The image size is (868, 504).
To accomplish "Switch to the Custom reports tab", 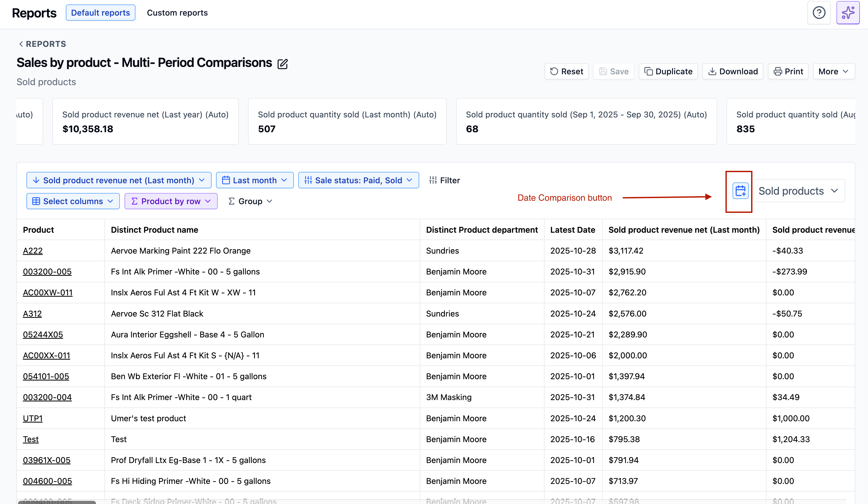I will pyautogui.click(x=177, y=13).
